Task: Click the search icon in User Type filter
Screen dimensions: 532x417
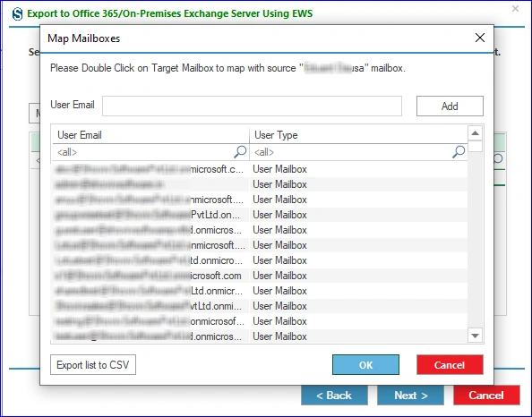Action: pyautogui.click(x=459, y=151)
